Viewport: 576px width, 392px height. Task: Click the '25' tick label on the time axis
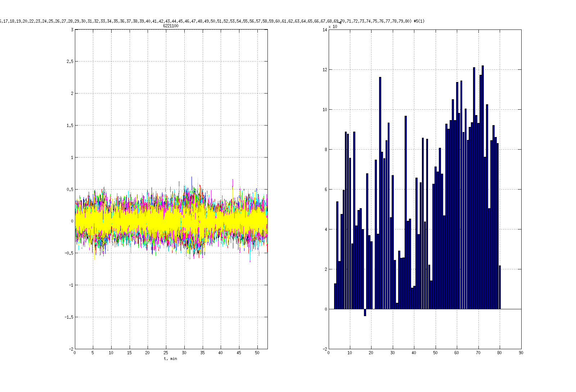click(166, 353)
